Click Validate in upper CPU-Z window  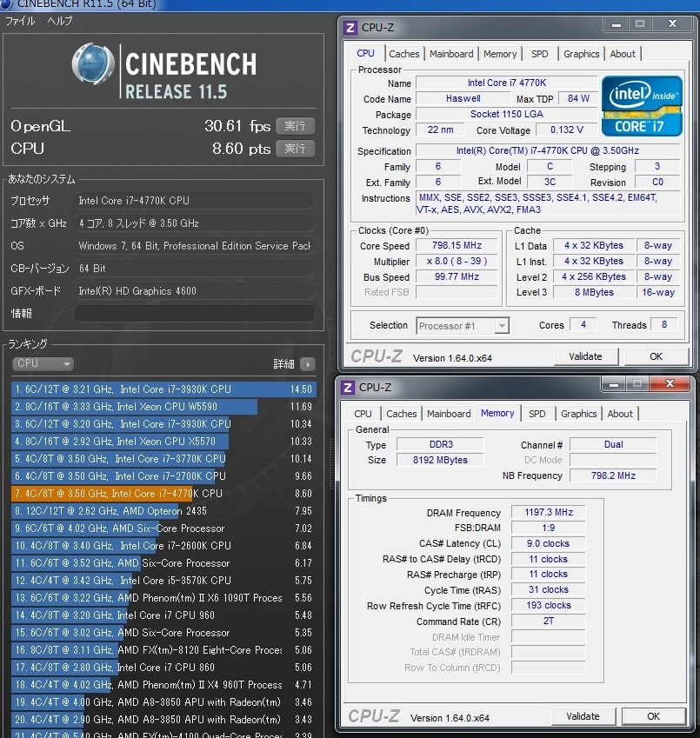[x=585, y=356]
